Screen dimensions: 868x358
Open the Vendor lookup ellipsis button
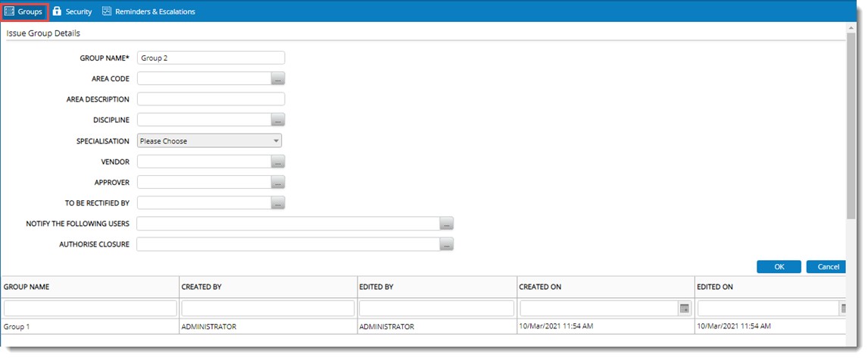(278, 162)
